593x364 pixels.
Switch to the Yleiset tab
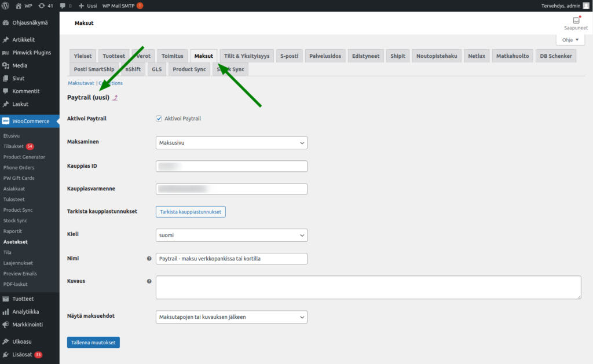[83, 56]
